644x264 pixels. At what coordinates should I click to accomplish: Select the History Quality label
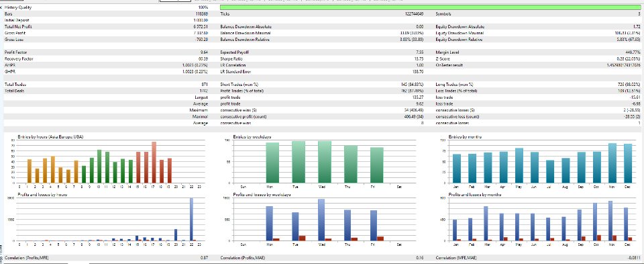coord(17,7)
